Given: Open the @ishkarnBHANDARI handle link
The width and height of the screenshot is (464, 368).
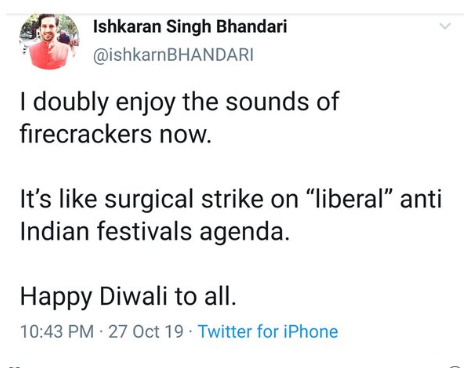Looking at the screenshot, I should click(x=173, y=55).
